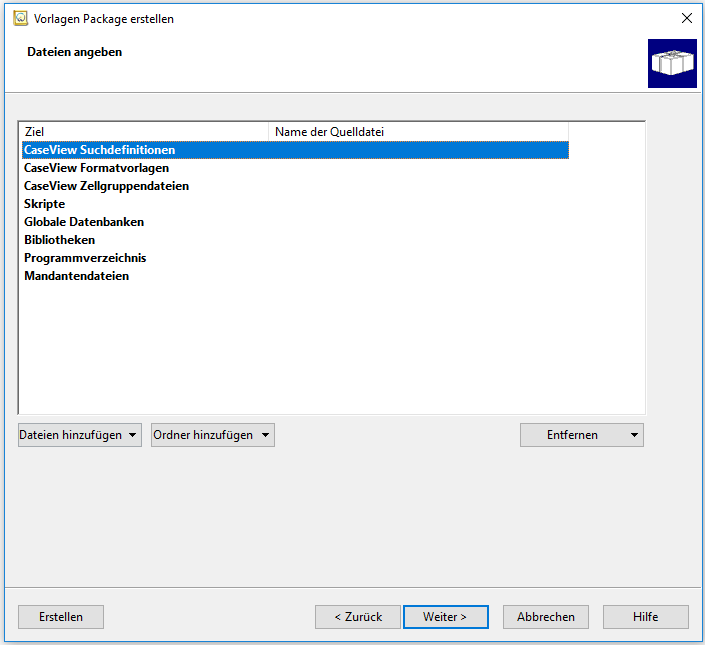Select the Bibliotheken entry
Image resolution: width=705 pixels, height=645 pixels.
[x=59, y=240]
